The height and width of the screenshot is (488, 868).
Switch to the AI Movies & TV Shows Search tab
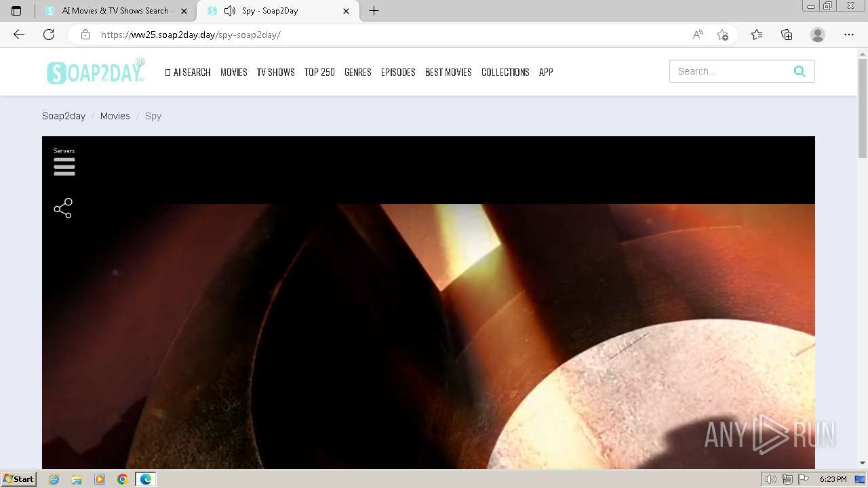point(115,11)
